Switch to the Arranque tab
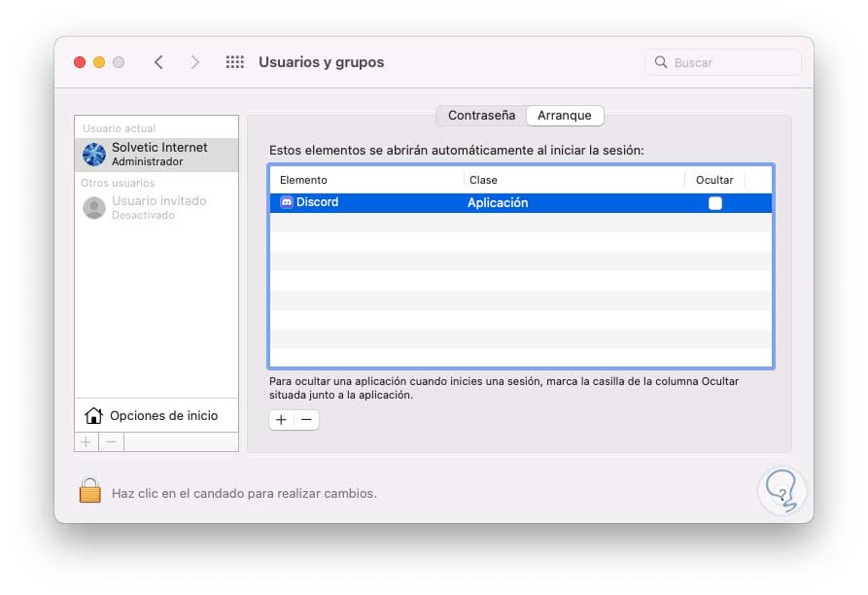The width and height of the screenshot is (868, 595). [564, 115]
